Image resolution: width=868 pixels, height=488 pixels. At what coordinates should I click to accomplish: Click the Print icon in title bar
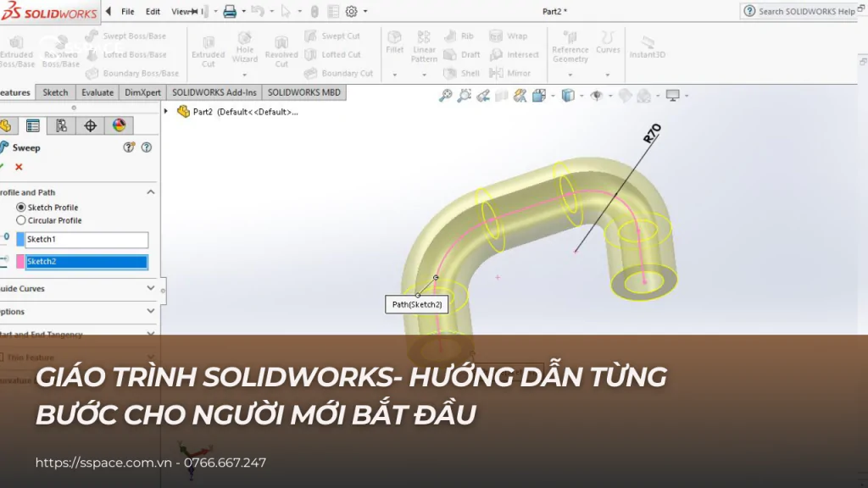click(x=230, y=11)
